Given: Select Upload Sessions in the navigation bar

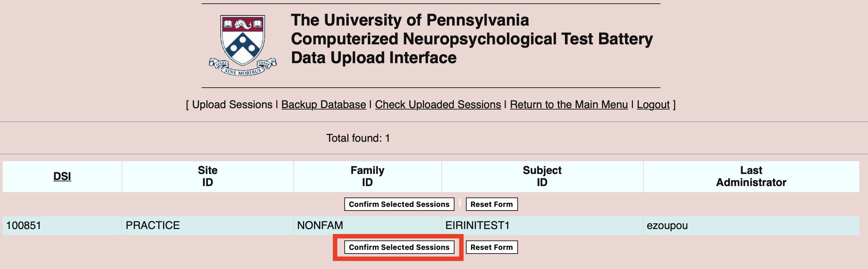Looking at the screenshot, I should [232, 105].
